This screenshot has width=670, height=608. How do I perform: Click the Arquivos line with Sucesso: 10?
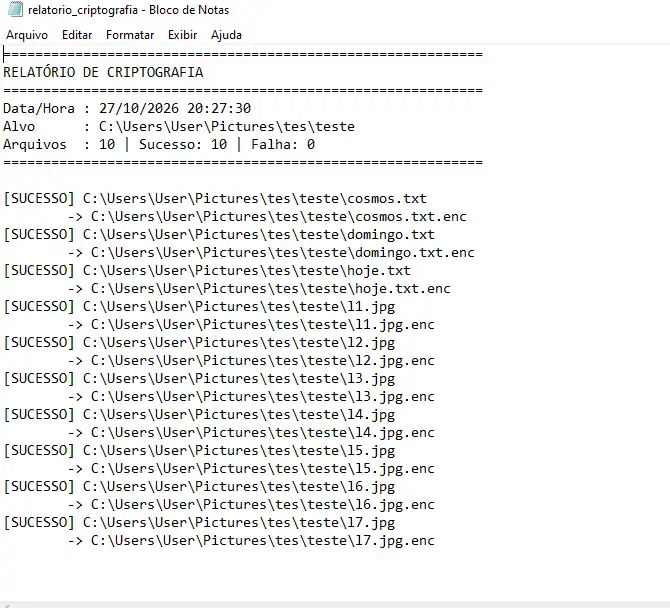pos(159,144)
